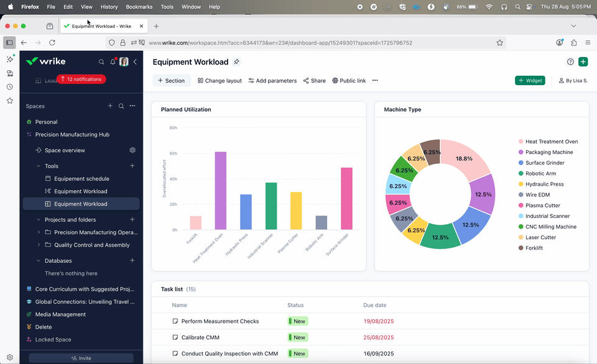This screenshot has height=364, width=597.
Task: Pin the Equipment Workload dashboard
Action: point(236,62)
